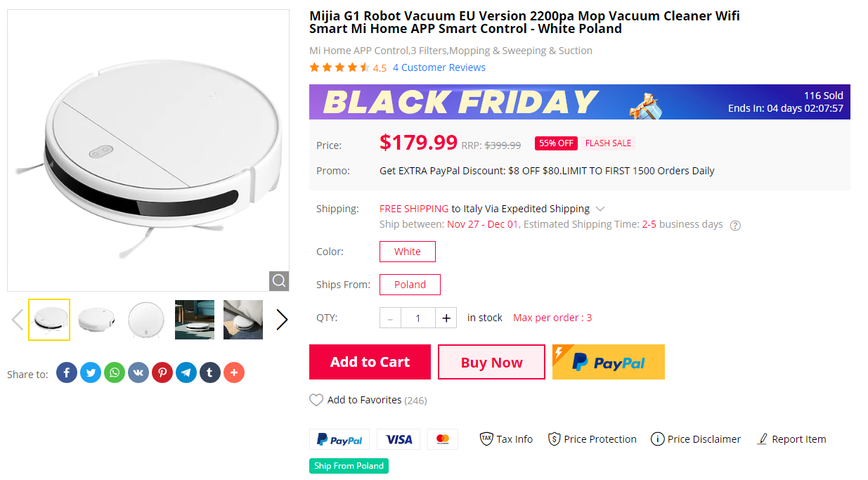Screen dimensions: 868x480
Task: Expand shipping method options
Action: [x=600, y=209]
